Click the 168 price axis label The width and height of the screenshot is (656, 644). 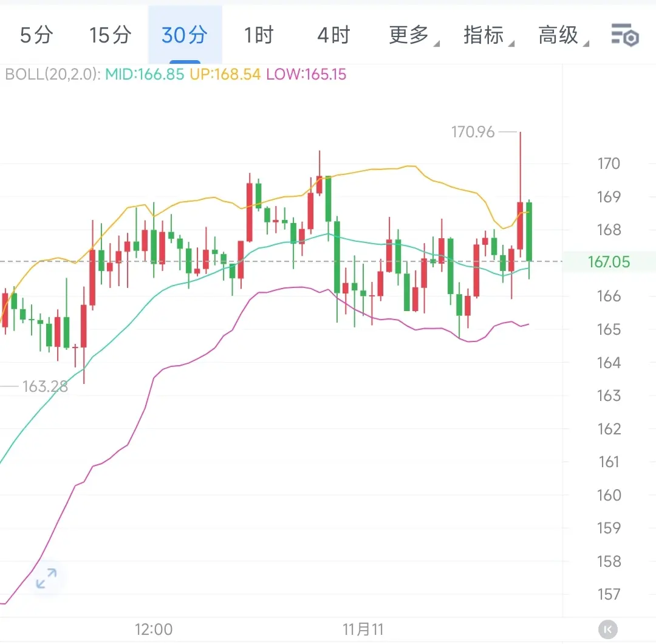(x=609, y=230)
